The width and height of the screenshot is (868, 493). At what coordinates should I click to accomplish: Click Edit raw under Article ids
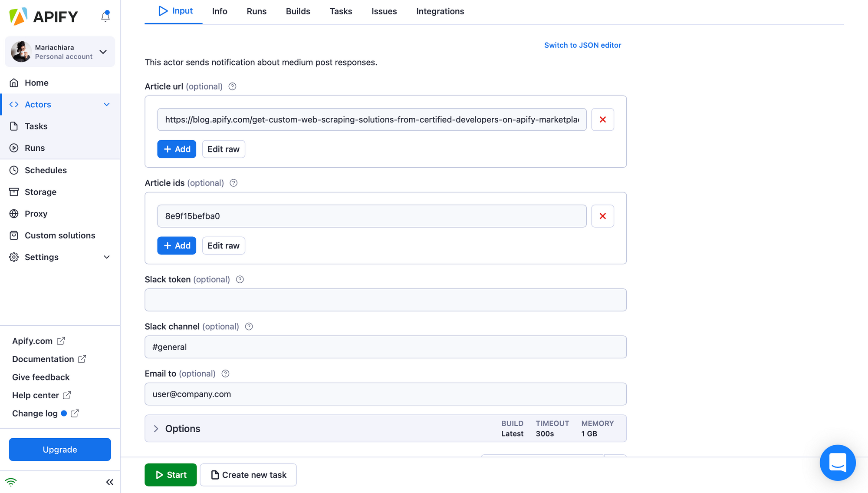[223, 246]
